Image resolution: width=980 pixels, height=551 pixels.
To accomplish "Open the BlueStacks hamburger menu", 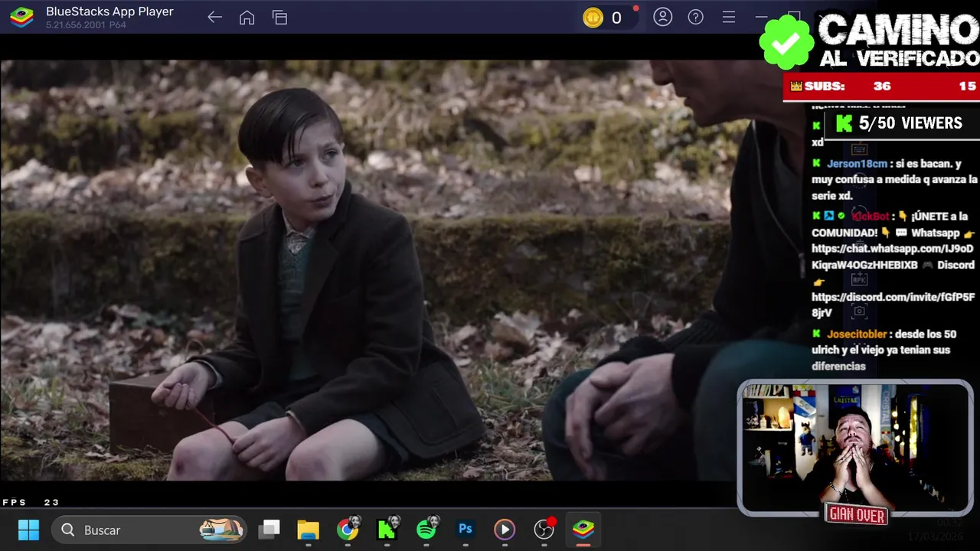I will (x=728, y=17).
